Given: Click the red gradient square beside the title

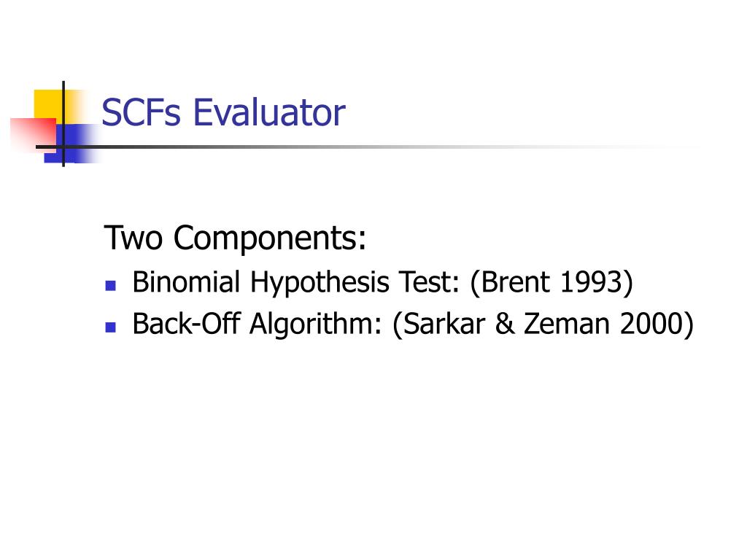Looking at the screenshot, I should click(x=32, y=134).
